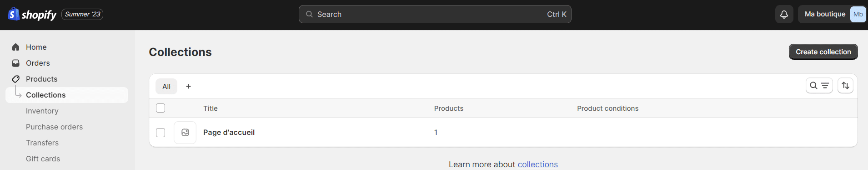The width and height of the screenshot is (868, 170).
Task: Open Purchase orders in sidebar
Action: point(55,127)
